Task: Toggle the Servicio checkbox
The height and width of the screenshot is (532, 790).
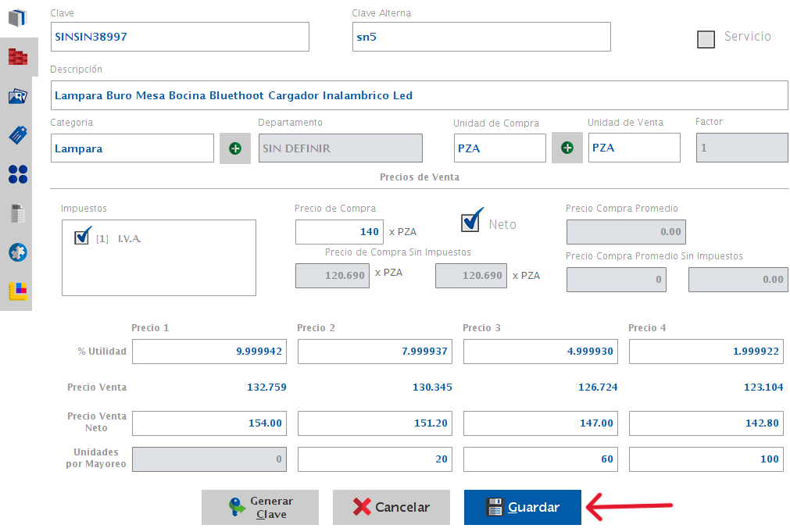Action: (706, 39)
